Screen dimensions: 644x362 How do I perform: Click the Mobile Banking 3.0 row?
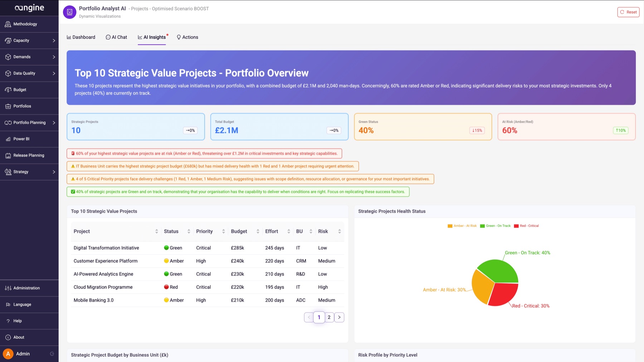coord(208,300)
